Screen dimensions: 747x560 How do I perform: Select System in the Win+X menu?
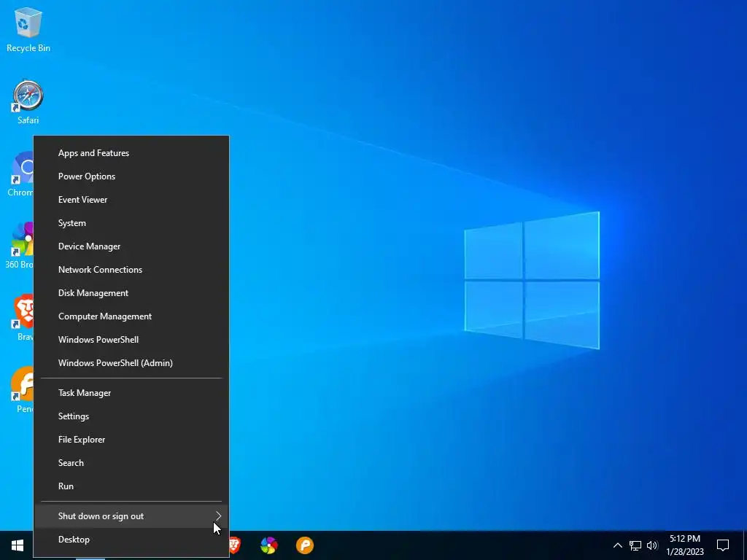[x=131, y=223]
